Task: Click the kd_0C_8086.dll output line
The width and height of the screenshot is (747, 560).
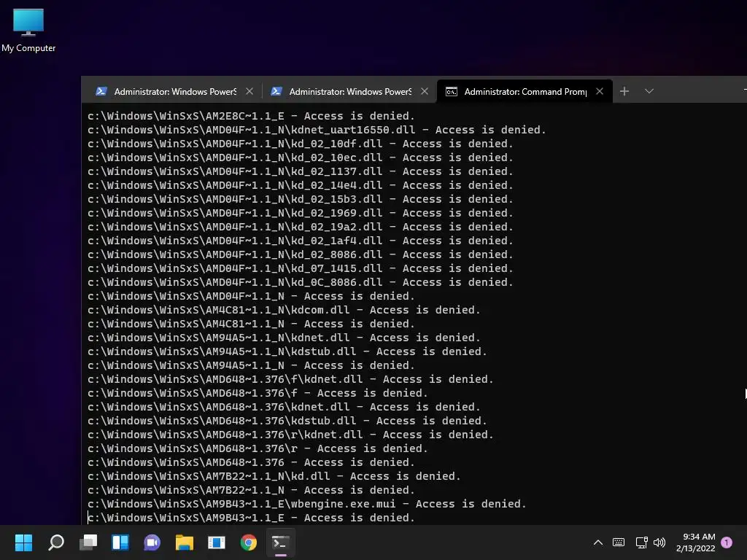Action: pos(300,282)
